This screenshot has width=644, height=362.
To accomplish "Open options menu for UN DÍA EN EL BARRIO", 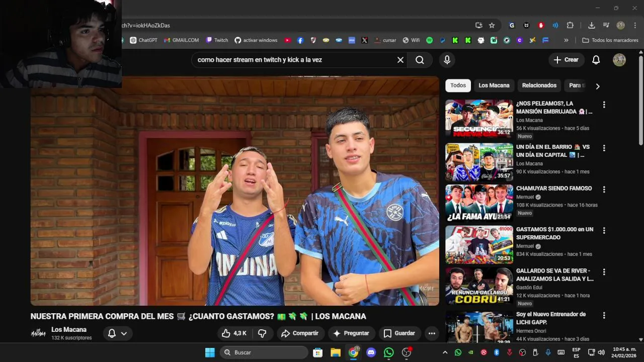I will pyautogui.click(x=604, y=148).
